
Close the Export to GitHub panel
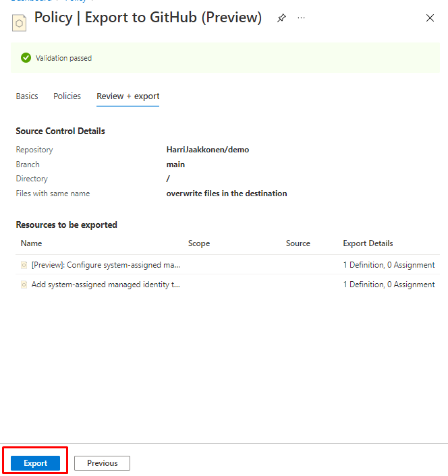pyautogui.click(x=430, y=18)
